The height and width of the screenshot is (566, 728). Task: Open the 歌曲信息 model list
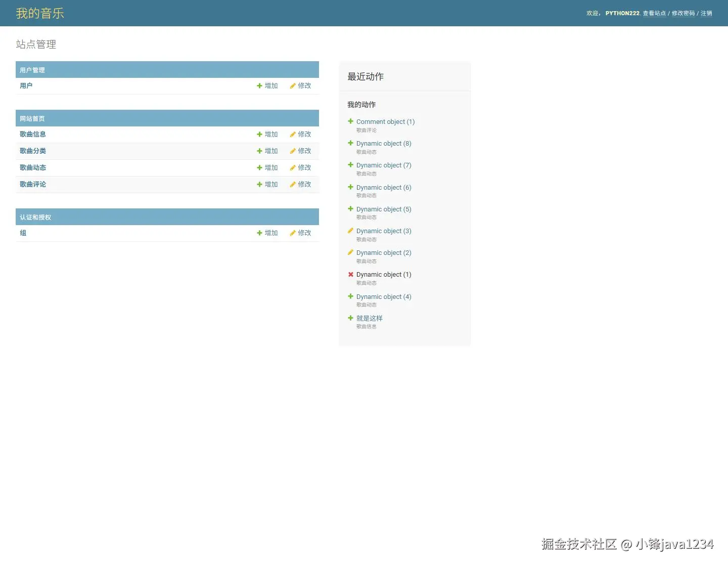pyautogui.click(x=33, y=135)
